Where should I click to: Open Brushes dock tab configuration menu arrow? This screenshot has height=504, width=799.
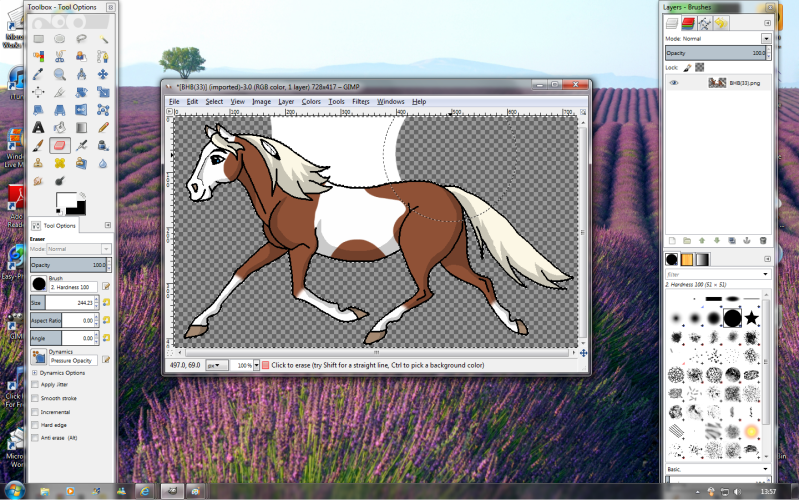767,259
